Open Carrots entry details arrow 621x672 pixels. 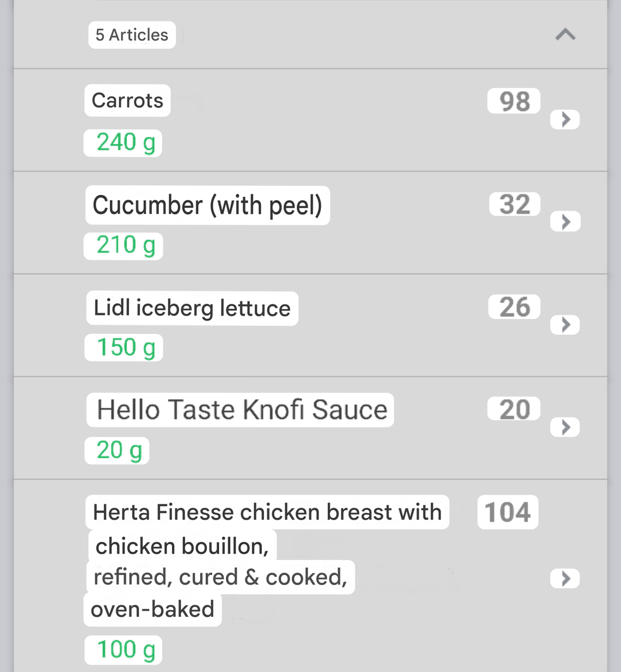click(565, 120)
